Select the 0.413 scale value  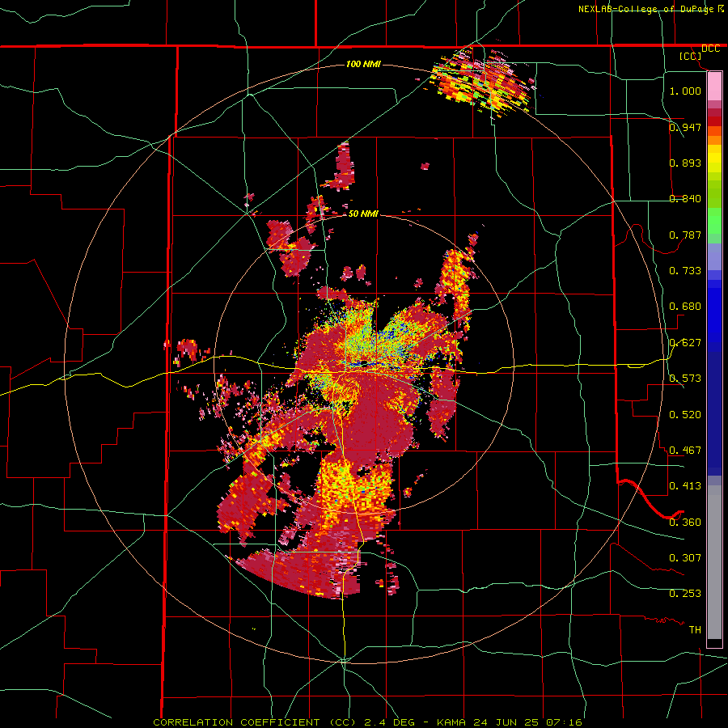685,485
